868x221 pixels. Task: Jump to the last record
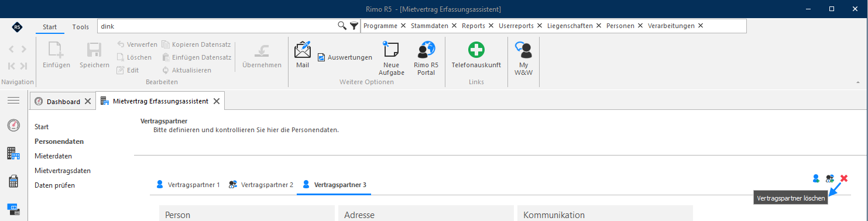(23, 65)
